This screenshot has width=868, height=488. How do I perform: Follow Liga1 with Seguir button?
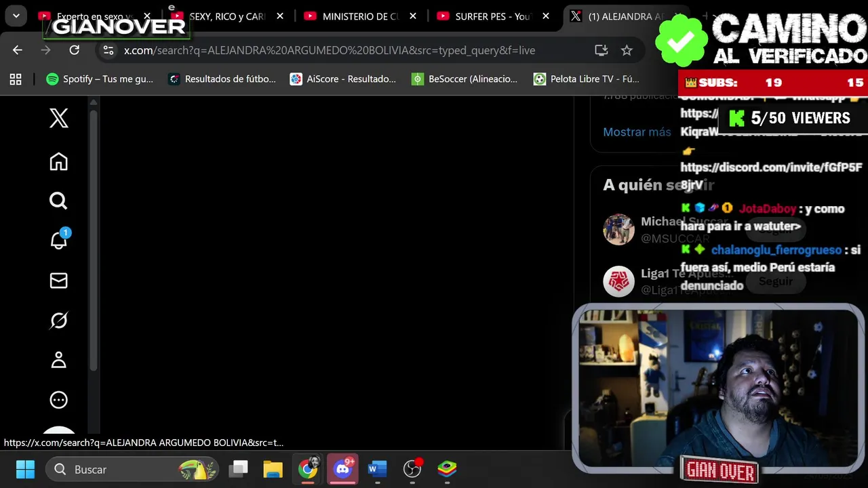(x=776, y=281)
